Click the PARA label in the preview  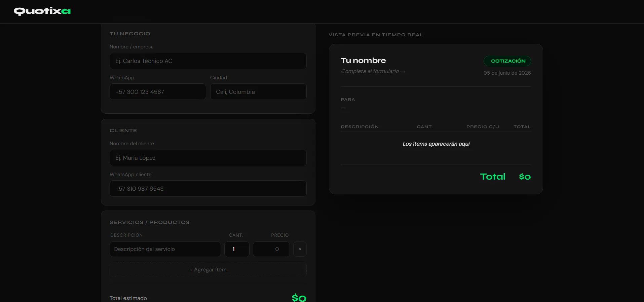coord(348,100)
